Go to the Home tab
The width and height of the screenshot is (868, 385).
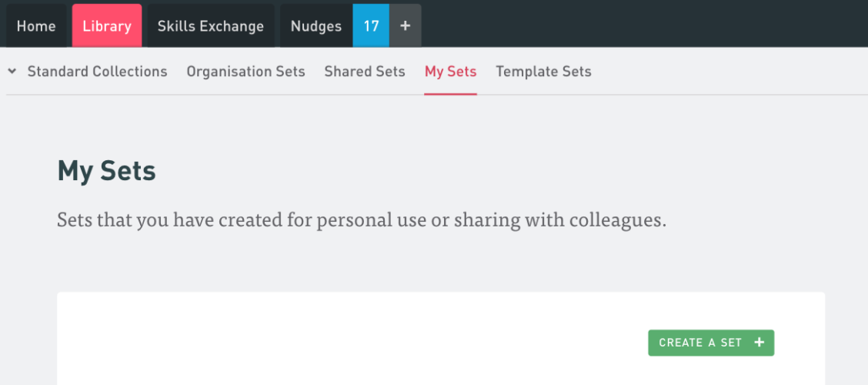(x=36, y=26)
